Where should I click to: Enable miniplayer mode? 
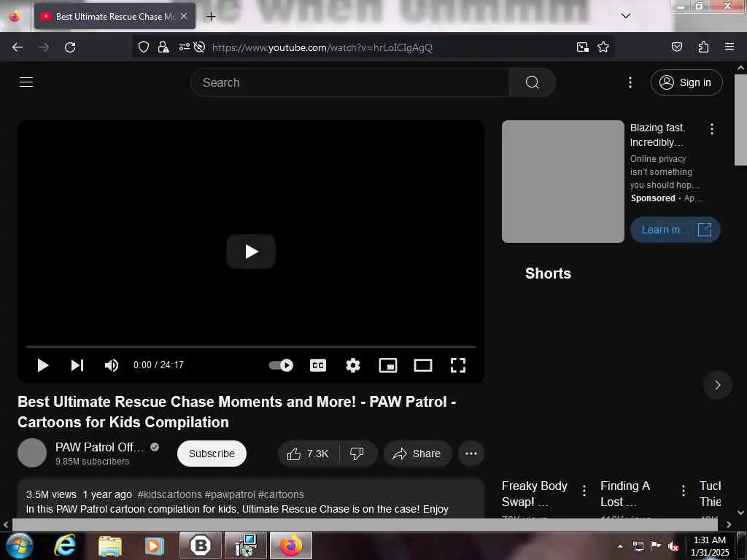388,365
